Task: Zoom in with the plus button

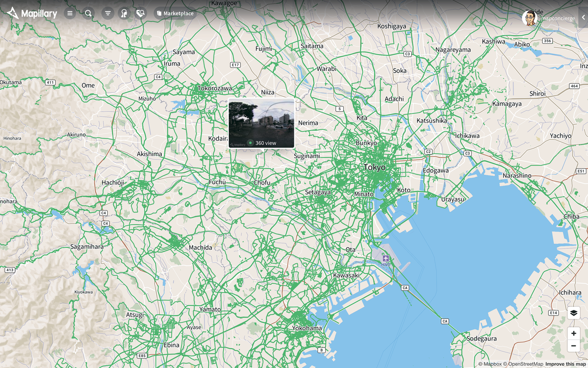Action: [x=573, y=333]
